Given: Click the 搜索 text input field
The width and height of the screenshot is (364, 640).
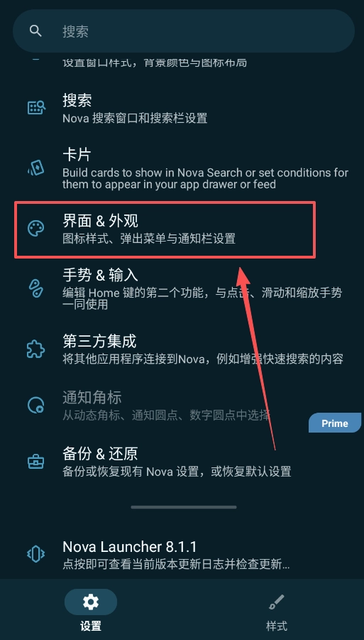Looking at the screenshot, I should click(x=184, y=31).
